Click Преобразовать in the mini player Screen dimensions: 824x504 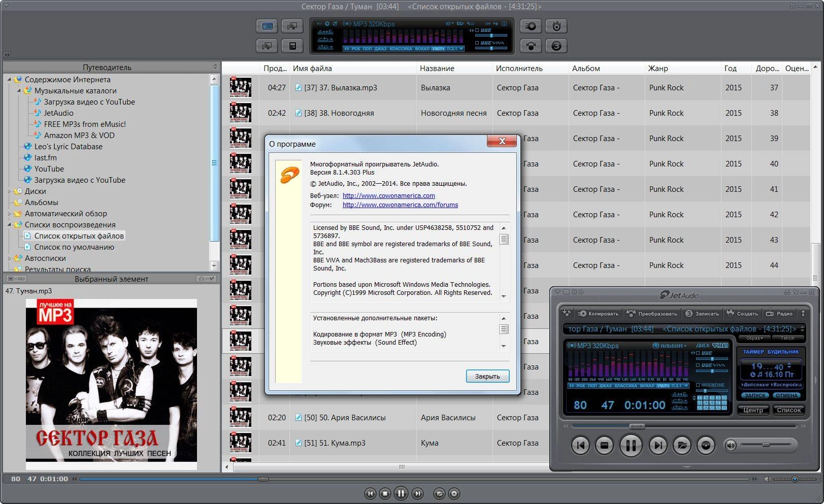click(x=652, y=314)
